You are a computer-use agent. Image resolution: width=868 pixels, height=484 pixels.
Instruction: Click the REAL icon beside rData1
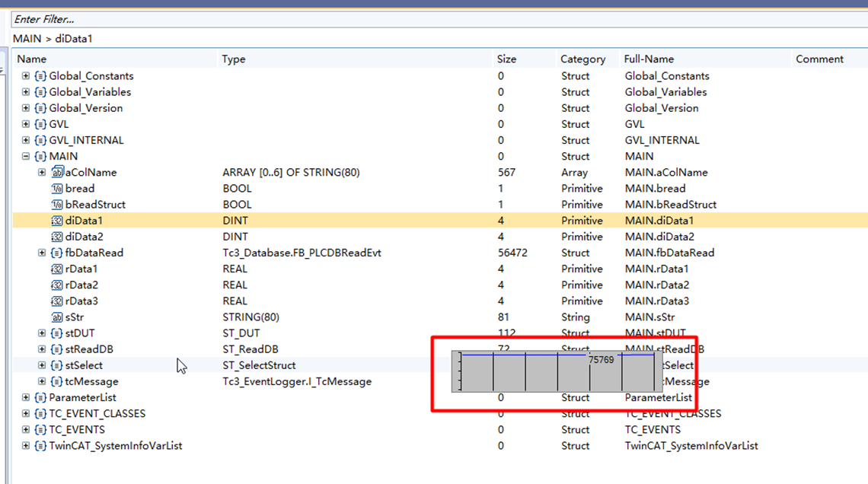coord(57,269)
